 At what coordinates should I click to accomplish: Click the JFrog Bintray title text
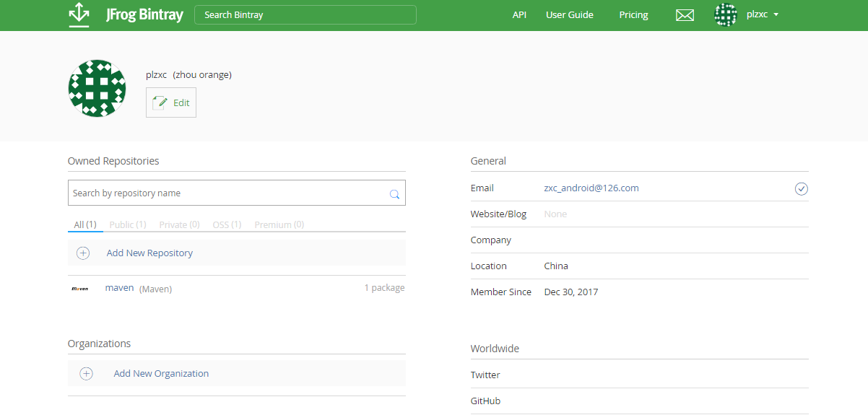[x=144, y=14]
